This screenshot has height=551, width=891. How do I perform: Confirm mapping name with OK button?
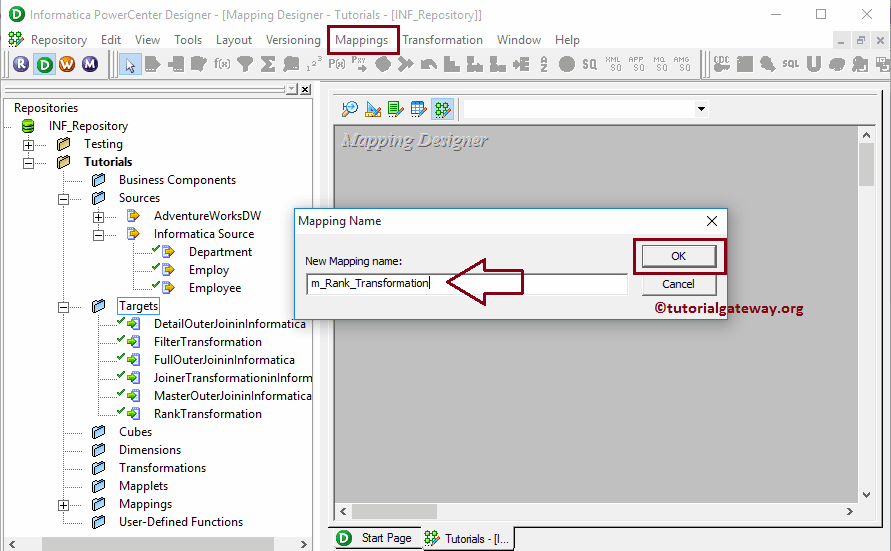678,256
